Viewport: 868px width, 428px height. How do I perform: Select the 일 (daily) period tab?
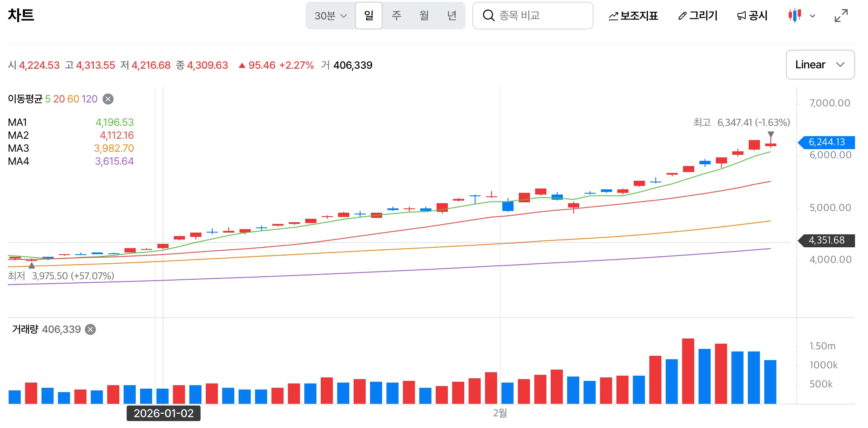[369, 16]
